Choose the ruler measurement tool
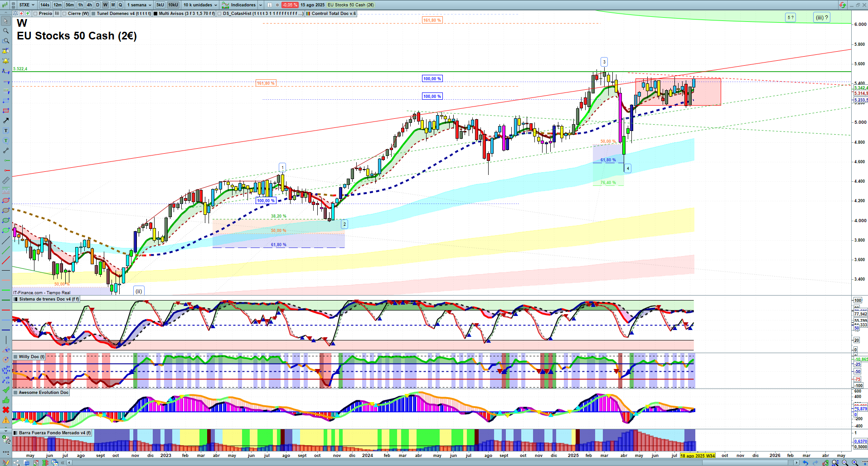 click(x=6, y=180)
